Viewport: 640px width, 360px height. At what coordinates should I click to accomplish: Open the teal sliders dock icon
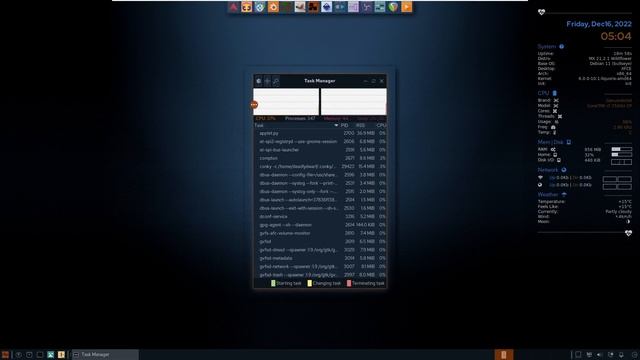pyautogui.click(x=380, y=7)
